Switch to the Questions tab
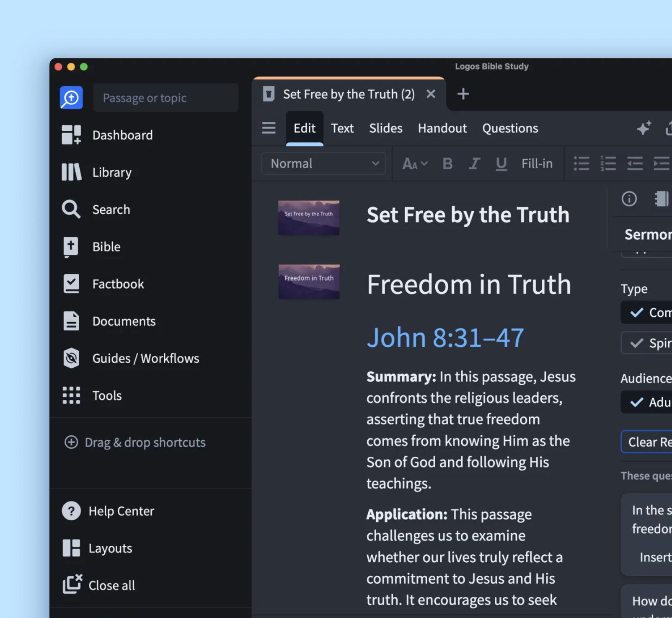Viewport: 672px width, 618px height. pos(510,128)
